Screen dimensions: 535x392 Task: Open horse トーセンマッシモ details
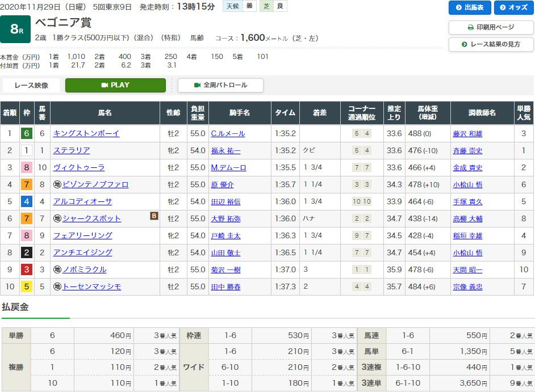point(91,286)
